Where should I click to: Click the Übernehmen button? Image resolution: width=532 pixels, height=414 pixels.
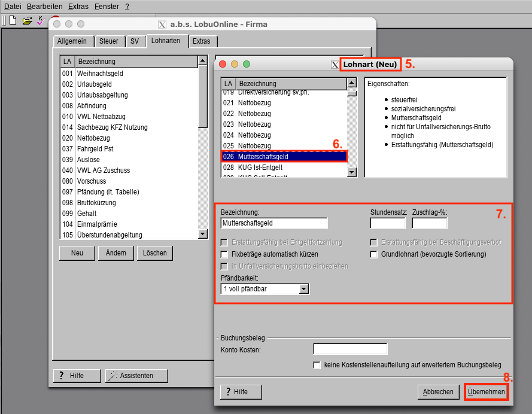tap(487, 392)
